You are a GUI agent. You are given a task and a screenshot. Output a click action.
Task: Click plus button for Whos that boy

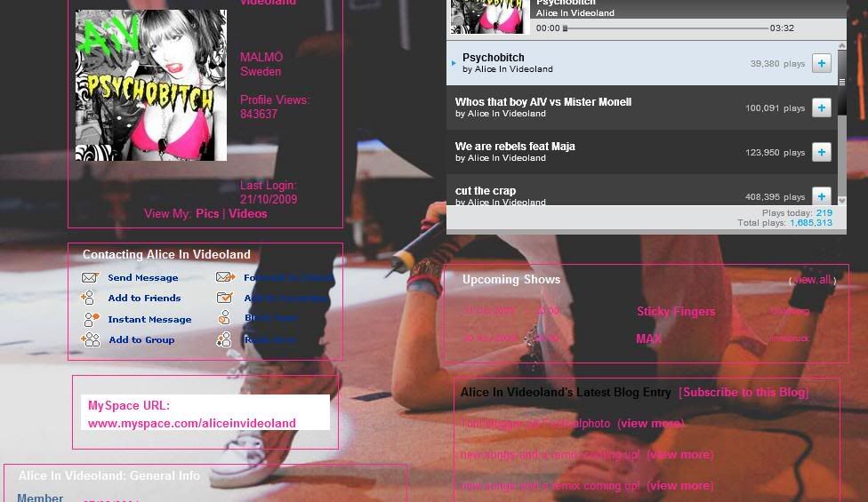click(822, 108)
